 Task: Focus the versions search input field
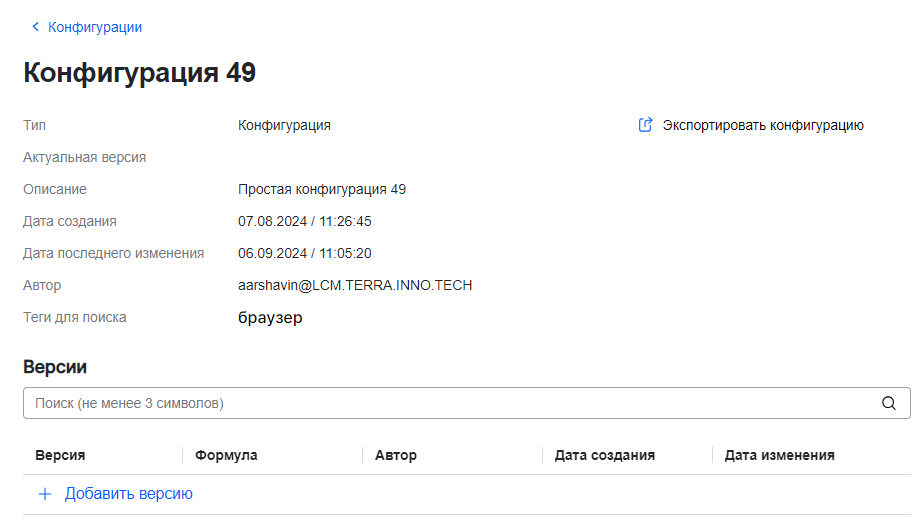coord(450,403)
